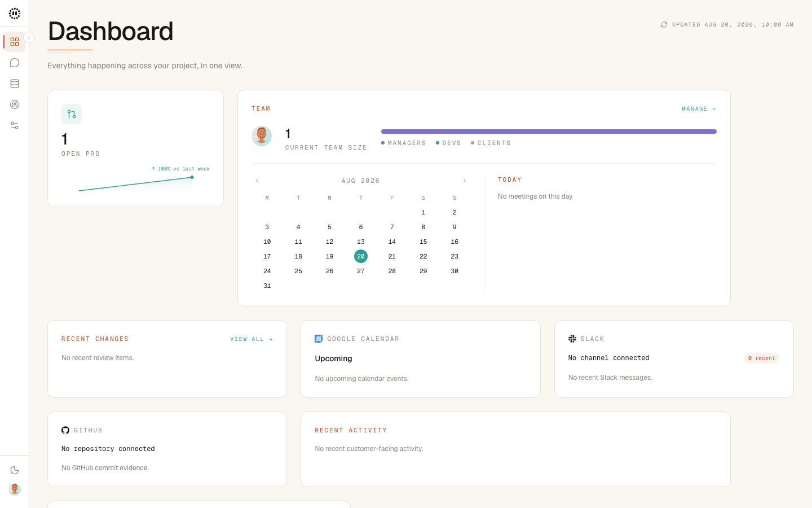
Task: Click the team member avatar
Action: tap(262, 136)
